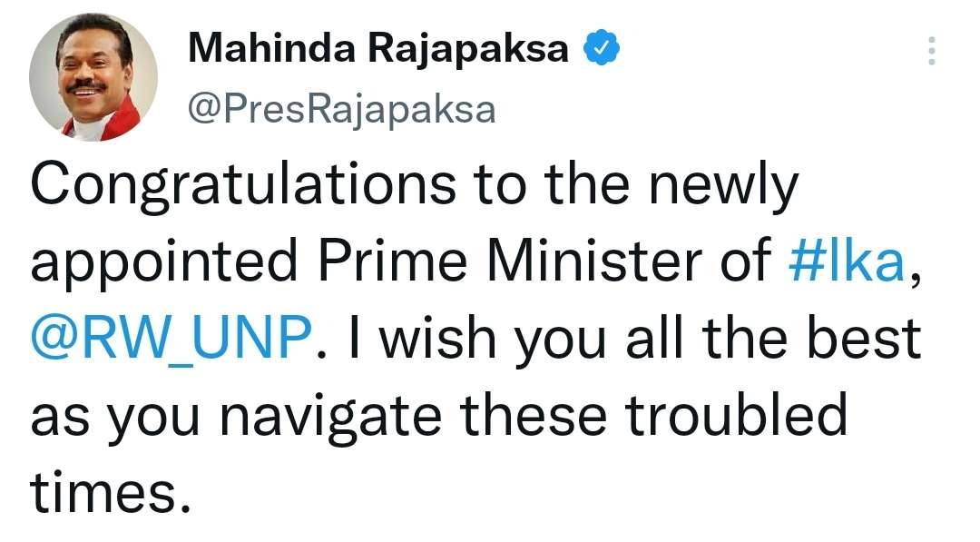Open the three-dot more options menu

(931, 52)
